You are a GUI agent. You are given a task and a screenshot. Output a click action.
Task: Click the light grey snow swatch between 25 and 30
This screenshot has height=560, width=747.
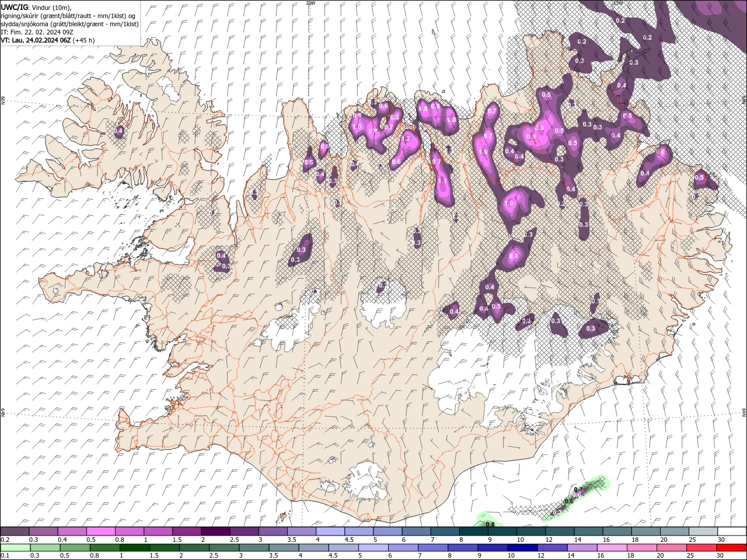[x=703, y=531]
